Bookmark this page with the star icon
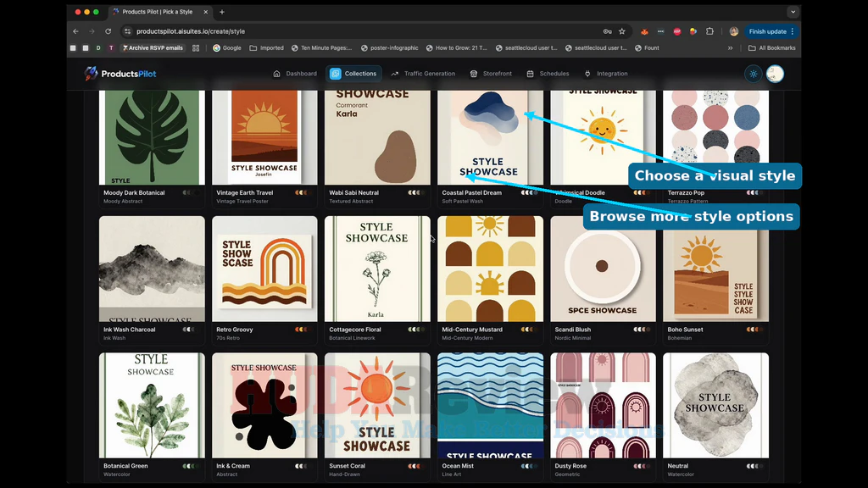Screen dimensions: 868x488 click(622, 31)
